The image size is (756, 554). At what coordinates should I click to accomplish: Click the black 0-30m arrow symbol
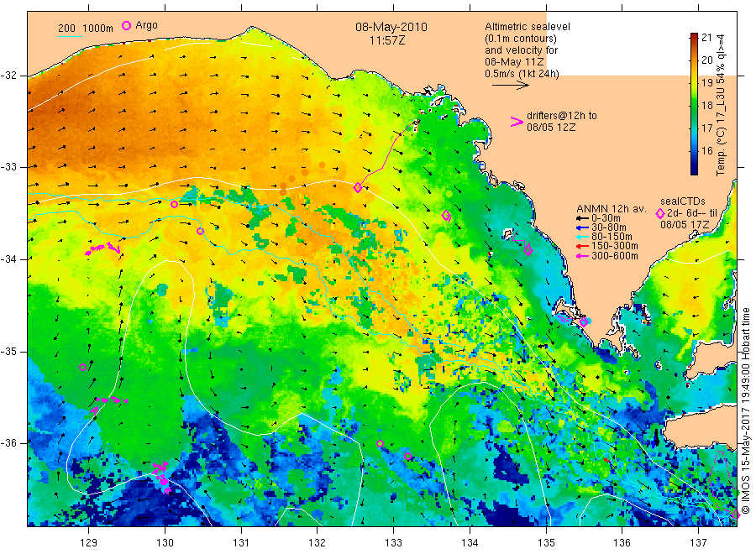(x=582, y=218)
